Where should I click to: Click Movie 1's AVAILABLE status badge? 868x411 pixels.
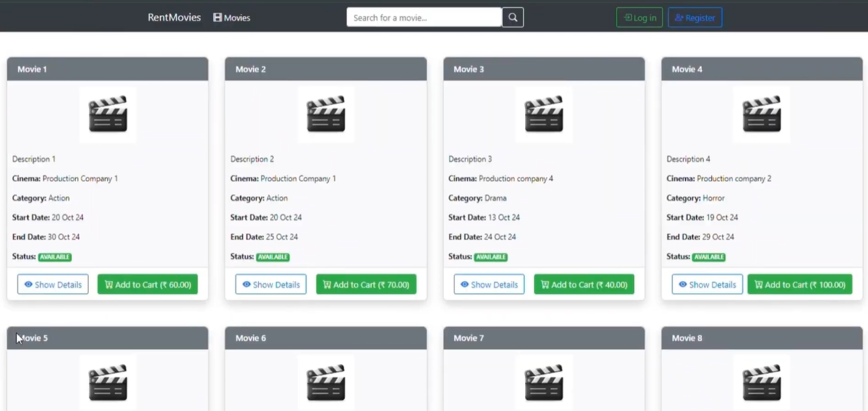coord(55,257)
